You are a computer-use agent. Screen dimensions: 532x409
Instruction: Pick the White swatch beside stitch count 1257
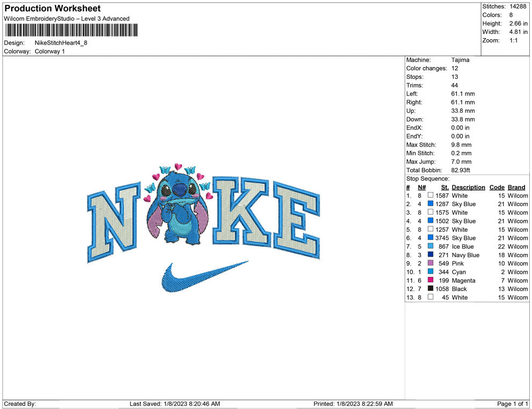430,229
